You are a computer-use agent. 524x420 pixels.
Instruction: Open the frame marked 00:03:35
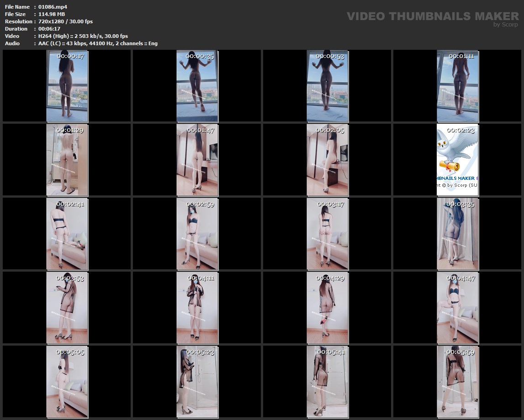tap(458, 234)
